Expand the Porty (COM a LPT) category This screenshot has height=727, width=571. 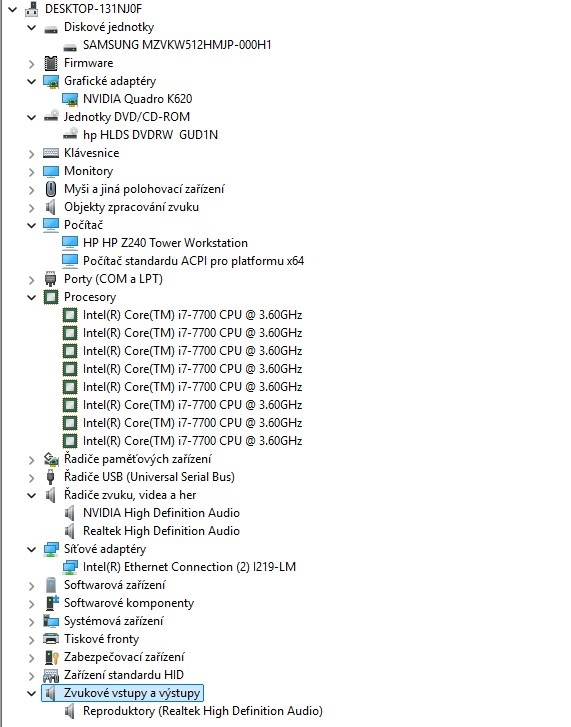[x=31, y=280]
